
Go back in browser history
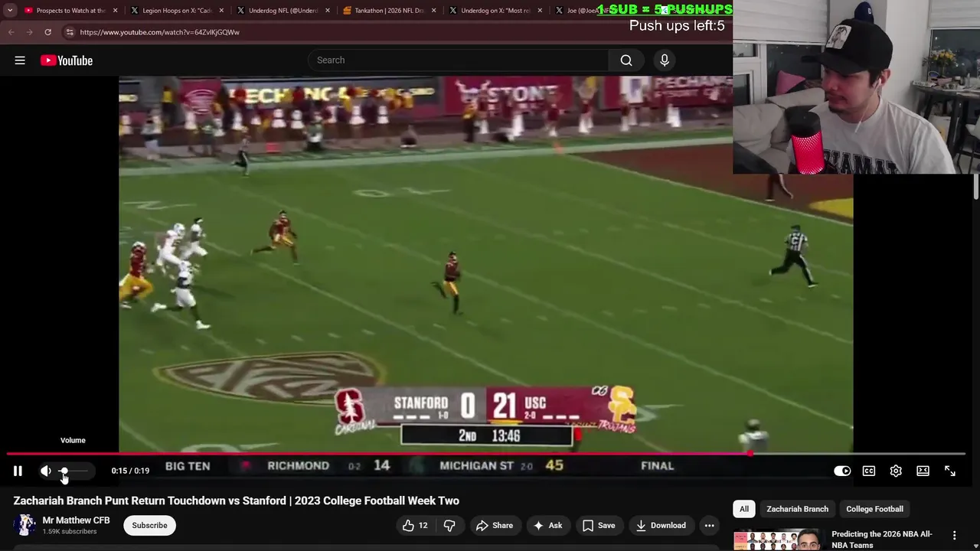[x=11, y=32]
